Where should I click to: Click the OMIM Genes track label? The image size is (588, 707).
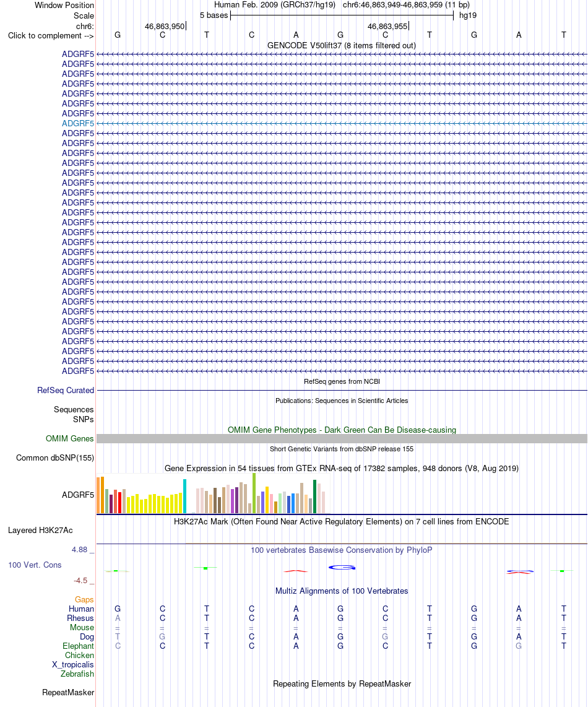(70, 439)
